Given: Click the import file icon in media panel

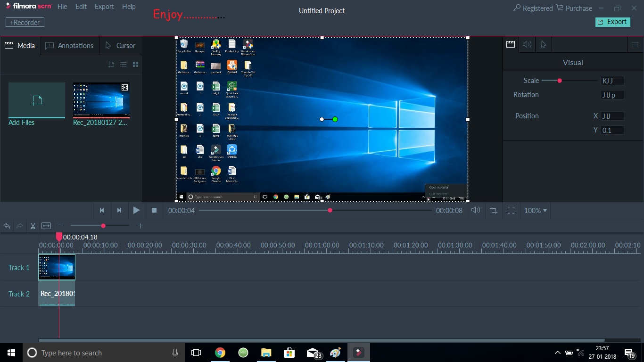Looking at the screenshot, I should coord(111,65).
